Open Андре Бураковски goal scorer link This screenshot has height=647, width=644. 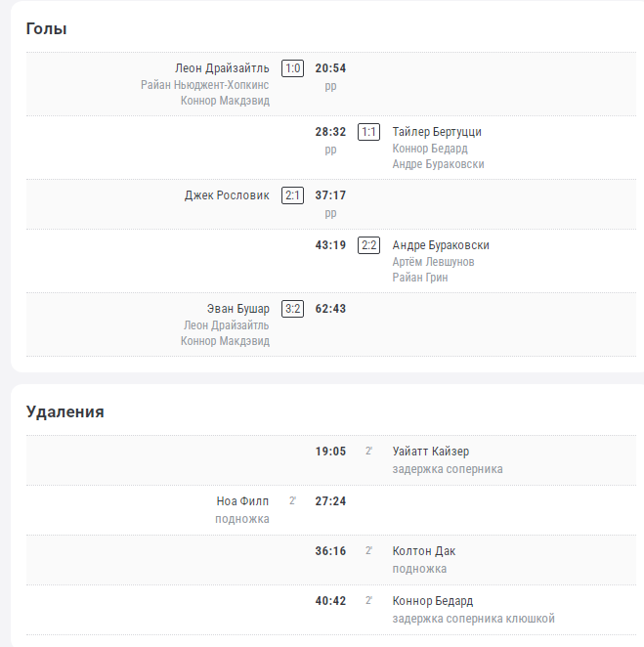(441, 245)
